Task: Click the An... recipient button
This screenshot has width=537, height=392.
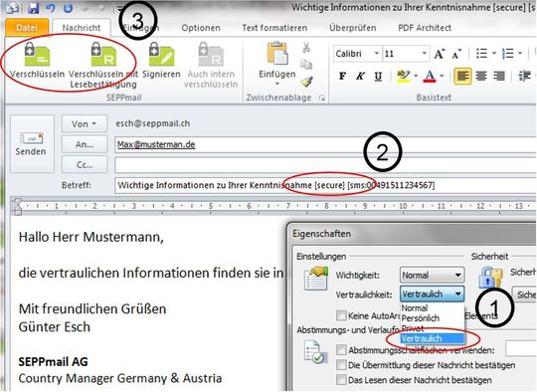Action: (x=85, y=144)
